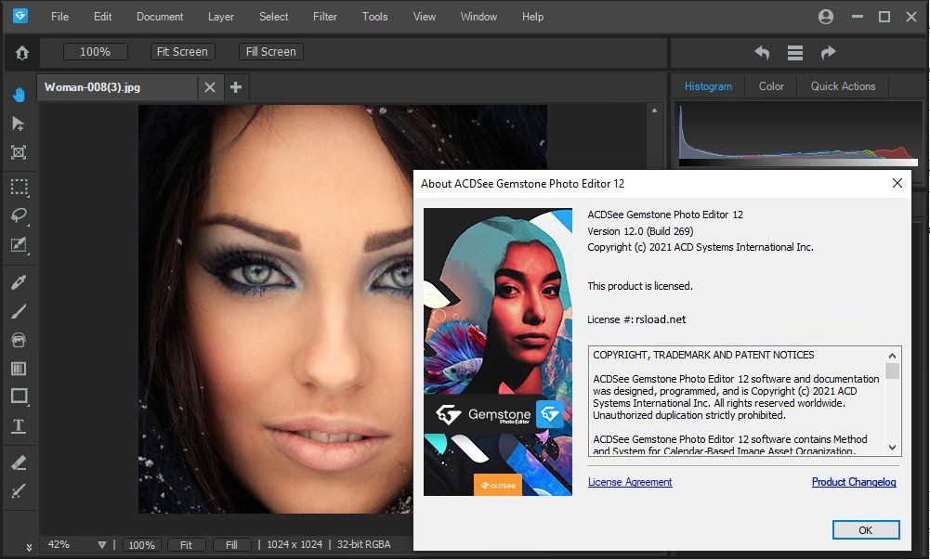930x560 pixels.
Task: Open the 42% zoom level dropdown
Action: click(x=102, y=545)
